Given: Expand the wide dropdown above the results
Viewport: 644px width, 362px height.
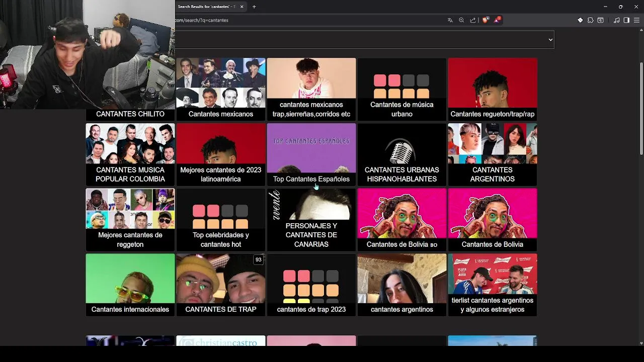Looking at the screenshot, I should [365, 39].
